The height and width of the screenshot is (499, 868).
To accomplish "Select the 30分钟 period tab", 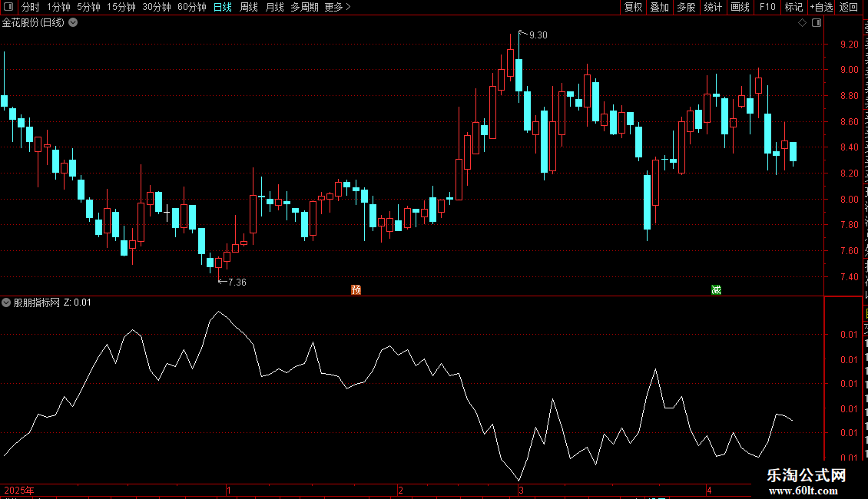I will [x=157, y=7].
